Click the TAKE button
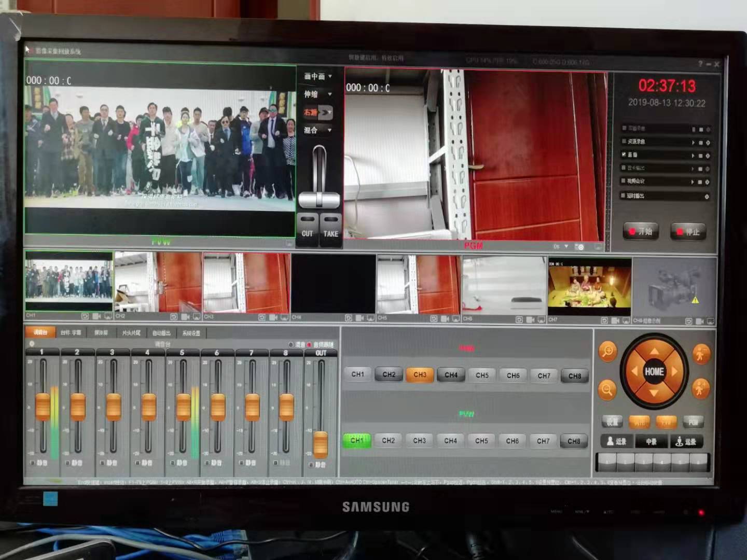The image size is (747, 560). (x=330, y=229)
